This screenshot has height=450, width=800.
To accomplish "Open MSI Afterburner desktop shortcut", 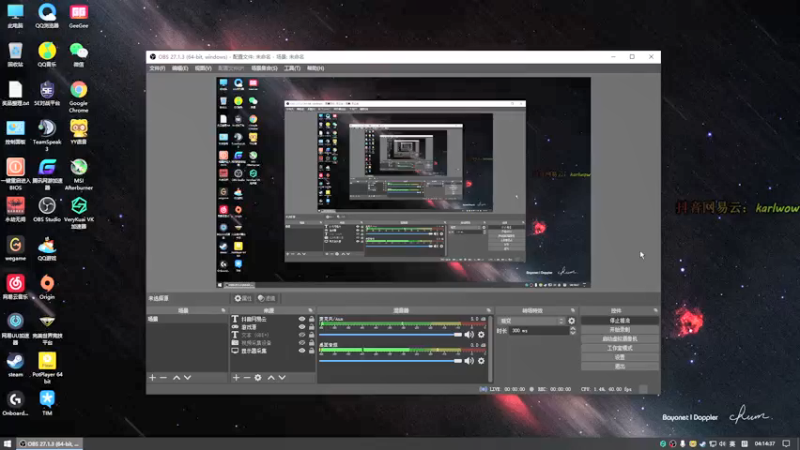I will point(78,174).
